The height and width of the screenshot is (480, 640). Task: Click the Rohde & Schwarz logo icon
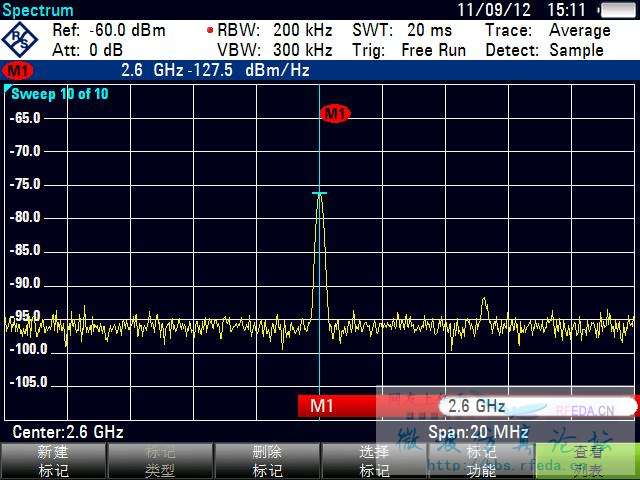pyautogui.click(x=20, y=40)
